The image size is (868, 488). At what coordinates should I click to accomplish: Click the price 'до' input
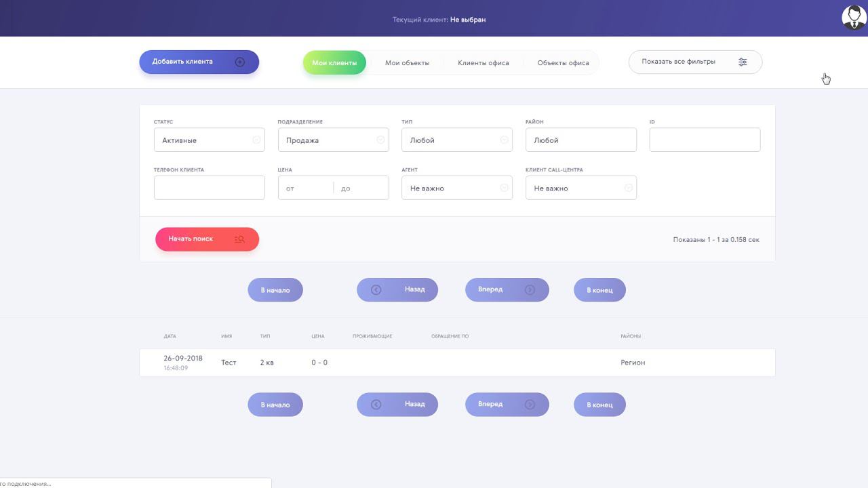tap(361, 188)
